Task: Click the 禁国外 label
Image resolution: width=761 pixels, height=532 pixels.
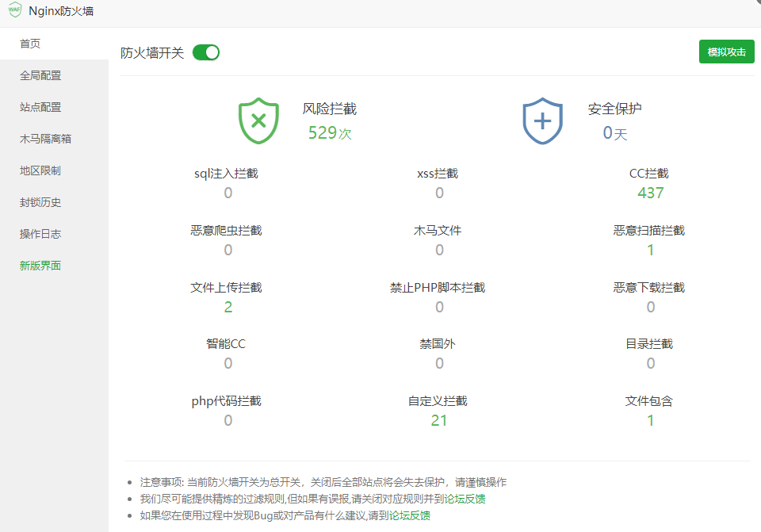Action: point(438,344)
